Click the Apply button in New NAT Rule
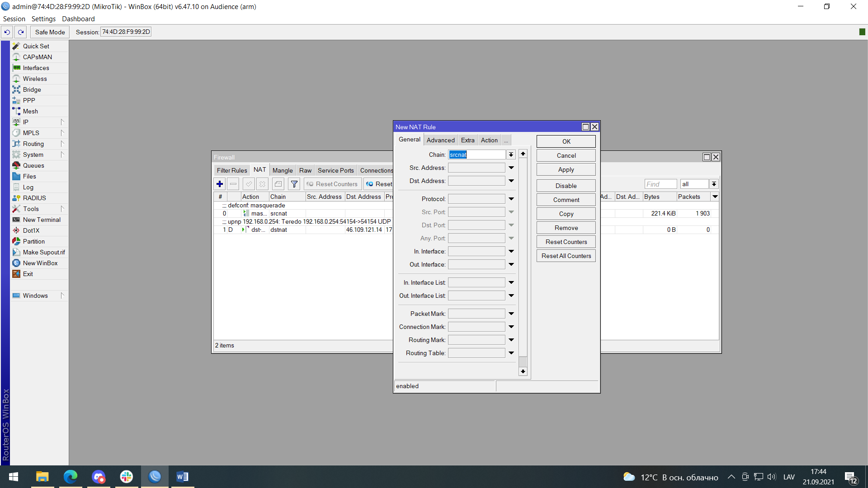The width and height of the screenshot is (868, 488). click(x=566, y=170)
